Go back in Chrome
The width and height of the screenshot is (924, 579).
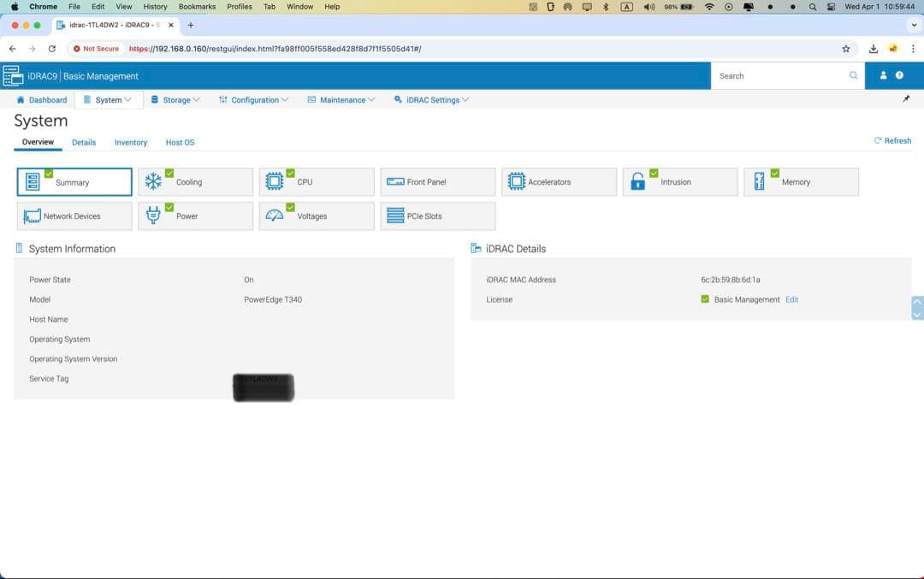pos(12,49)
